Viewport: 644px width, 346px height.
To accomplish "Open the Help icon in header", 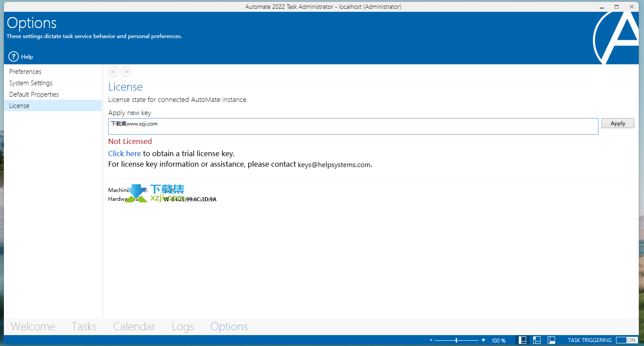I will point(14,56).
